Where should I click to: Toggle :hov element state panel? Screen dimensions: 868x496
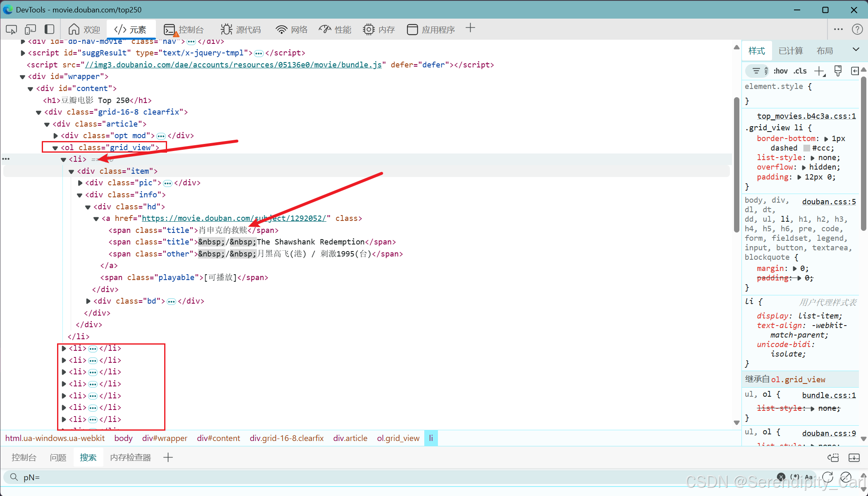780,71
